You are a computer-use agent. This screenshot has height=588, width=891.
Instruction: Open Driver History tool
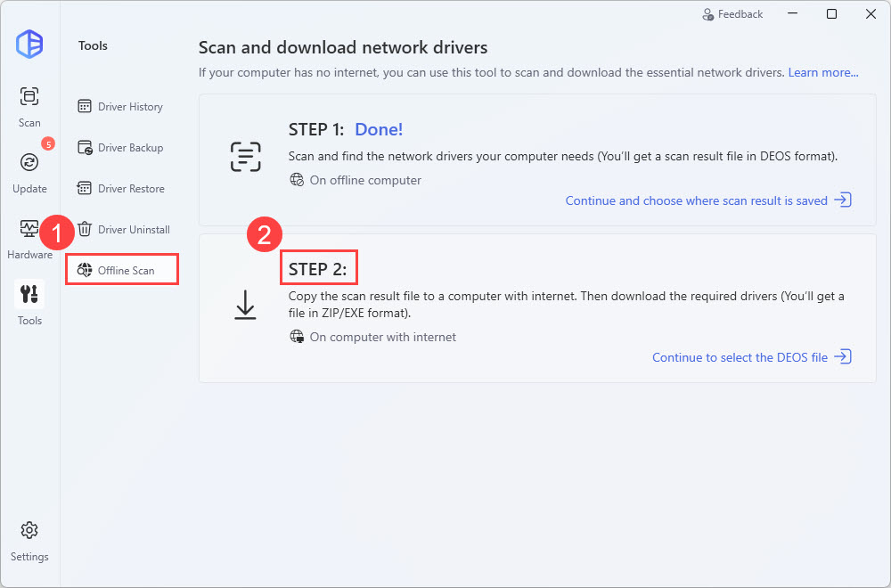click(121, 107)
